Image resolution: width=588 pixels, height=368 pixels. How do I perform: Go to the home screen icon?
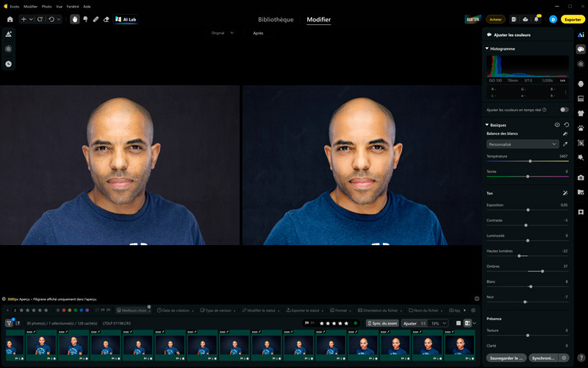point(10,19)
